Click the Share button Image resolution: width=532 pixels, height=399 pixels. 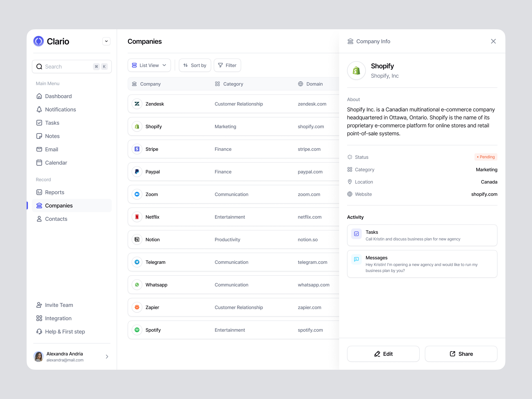tap(461, 354)
